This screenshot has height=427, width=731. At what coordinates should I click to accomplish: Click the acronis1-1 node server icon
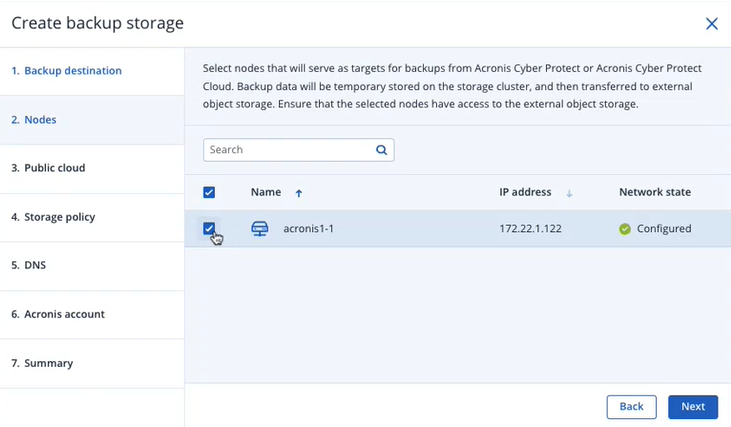(260, 228)
